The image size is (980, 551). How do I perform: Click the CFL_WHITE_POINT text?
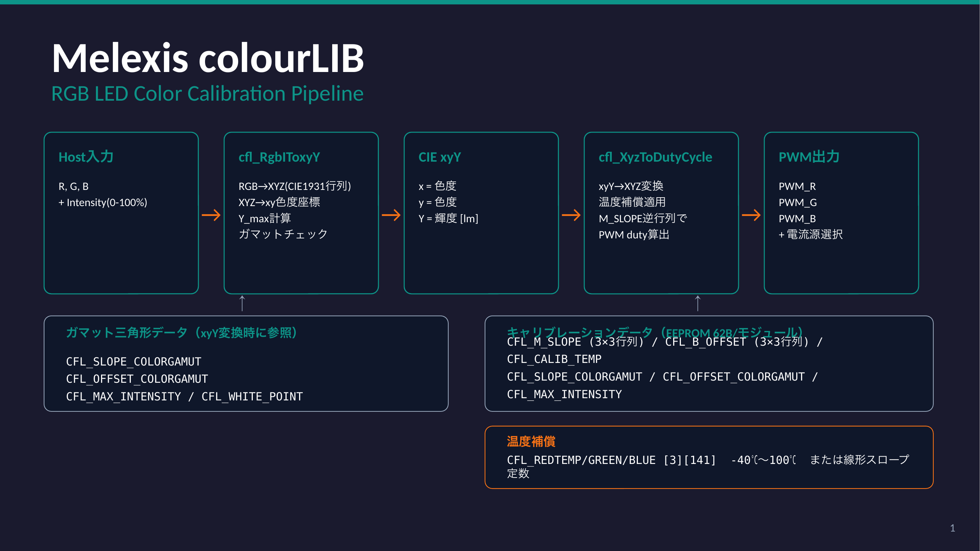(x=252, y=397)
